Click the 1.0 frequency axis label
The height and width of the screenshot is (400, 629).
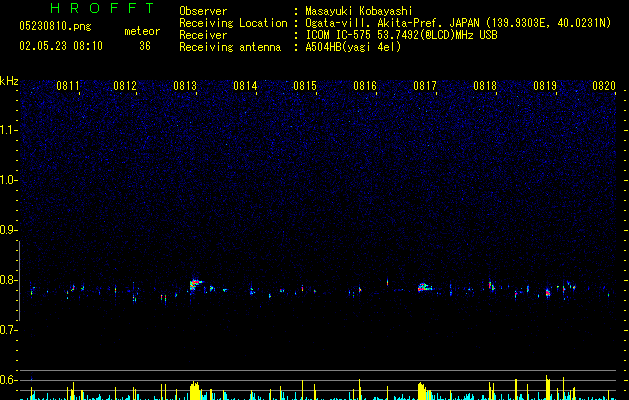[9, 180]
